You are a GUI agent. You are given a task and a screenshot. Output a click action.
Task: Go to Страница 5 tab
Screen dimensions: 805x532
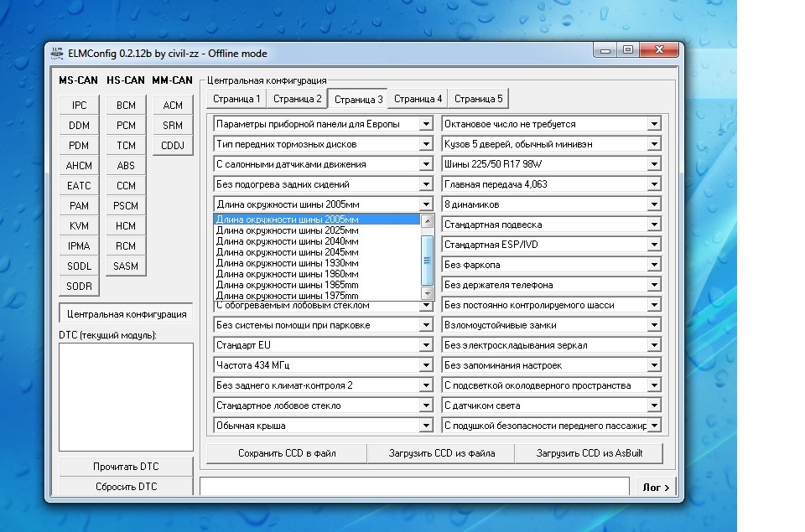[478, 99]
